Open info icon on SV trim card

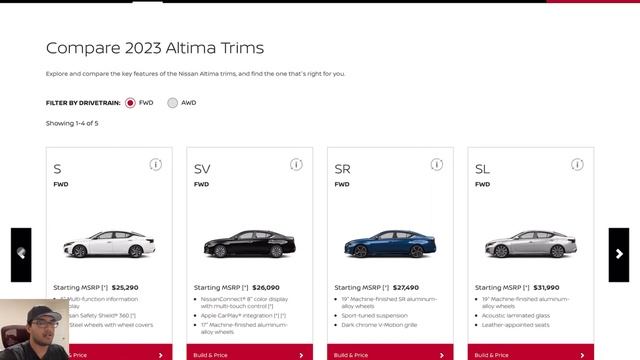click(x=296, y=164)
